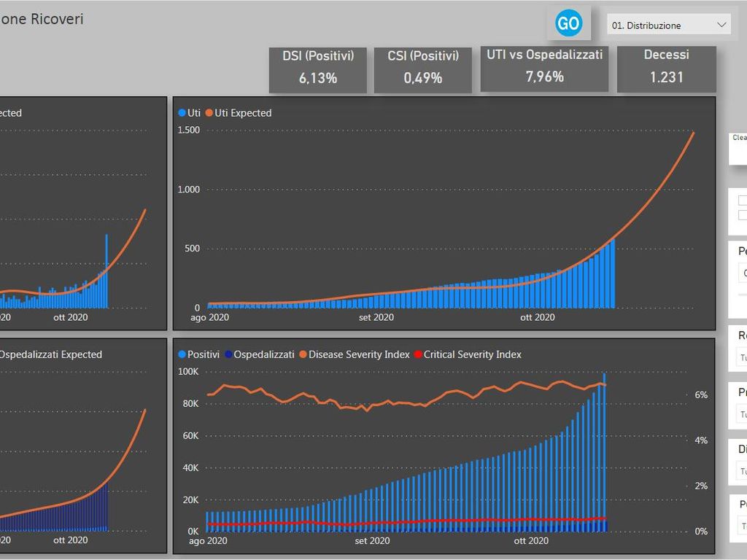Click the orange Disease Severity Index legend dot
The width and height of the screenshot is (747, 560).
pos(303,355)
